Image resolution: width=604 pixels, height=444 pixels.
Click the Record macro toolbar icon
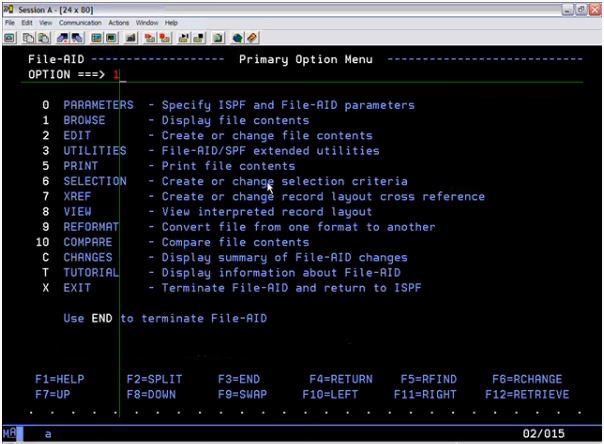[149, 38]
